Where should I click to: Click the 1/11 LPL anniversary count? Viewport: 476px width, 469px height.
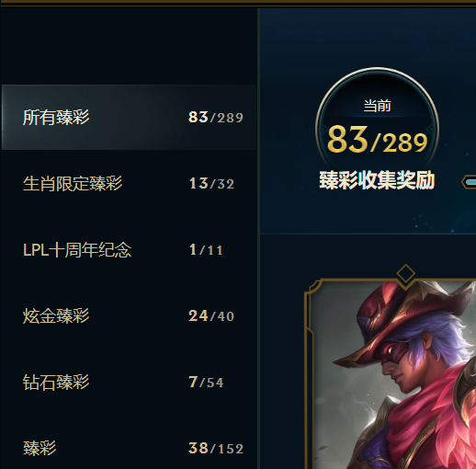pyautogui.click(x=206, y=250)
